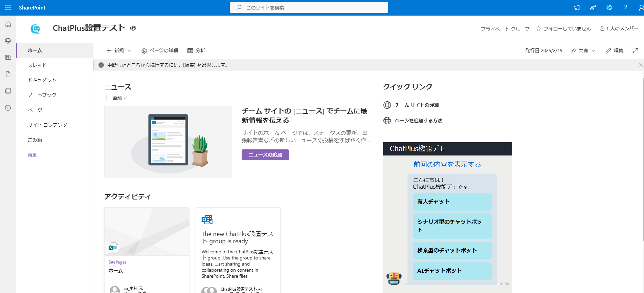
Task: Open the settings gear icon in header
Action: click(x=609, y=7)
